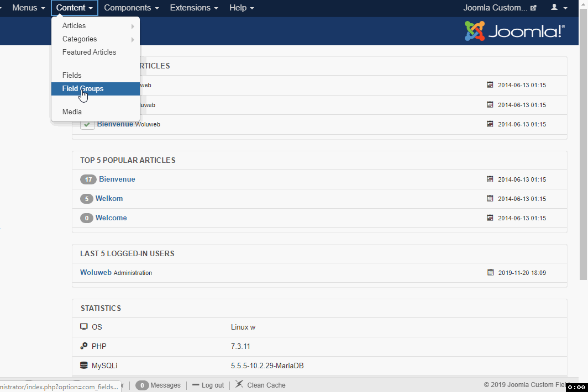Viewport: 588px width, 392px height.
Task: Click PHP version 7.3.11 value
Action: click(x=240, y=346)
